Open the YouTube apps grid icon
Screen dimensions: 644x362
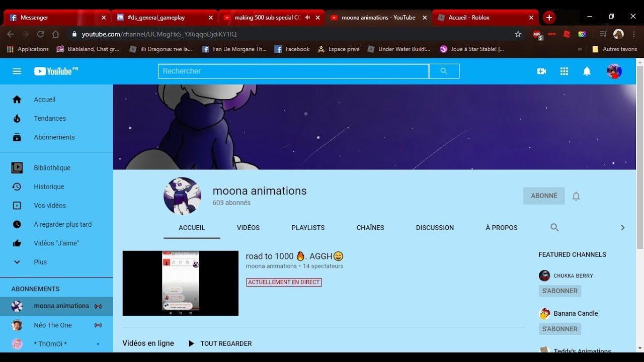click(x=564, y=71)
